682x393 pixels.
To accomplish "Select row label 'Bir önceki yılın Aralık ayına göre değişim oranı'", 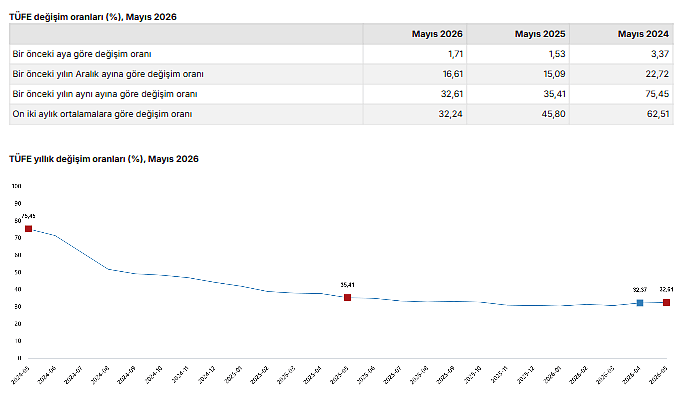I will click(x=108, y=74).
